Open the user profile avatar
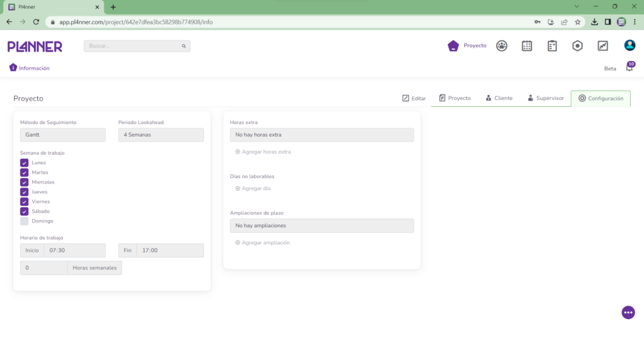 630,46
